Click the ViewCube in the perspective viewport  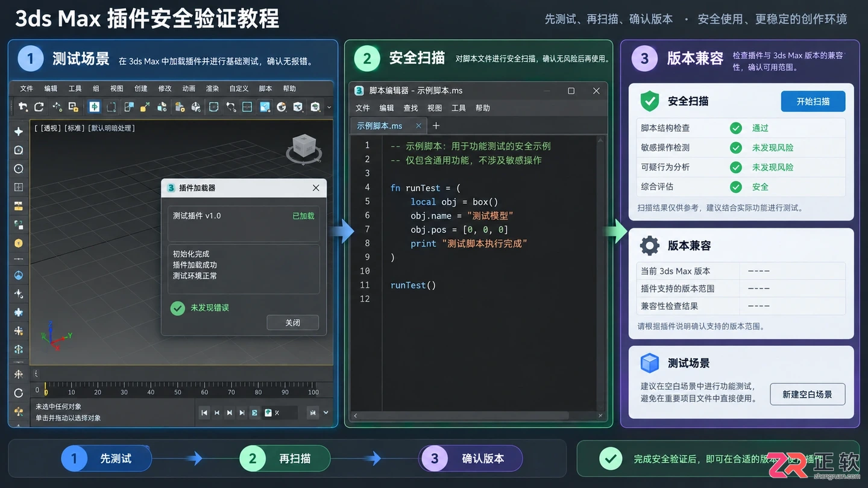point(304,148)
